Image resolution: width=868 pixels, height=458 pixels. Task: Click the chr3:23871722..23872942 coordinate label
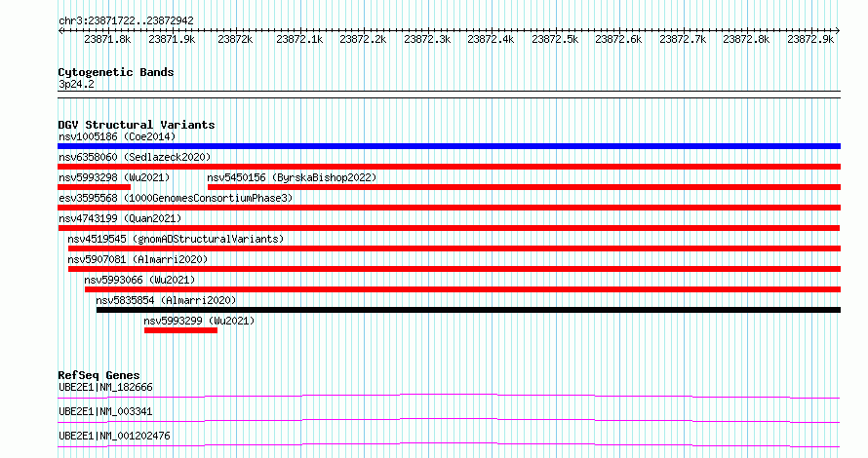click(x=126, y=20)
